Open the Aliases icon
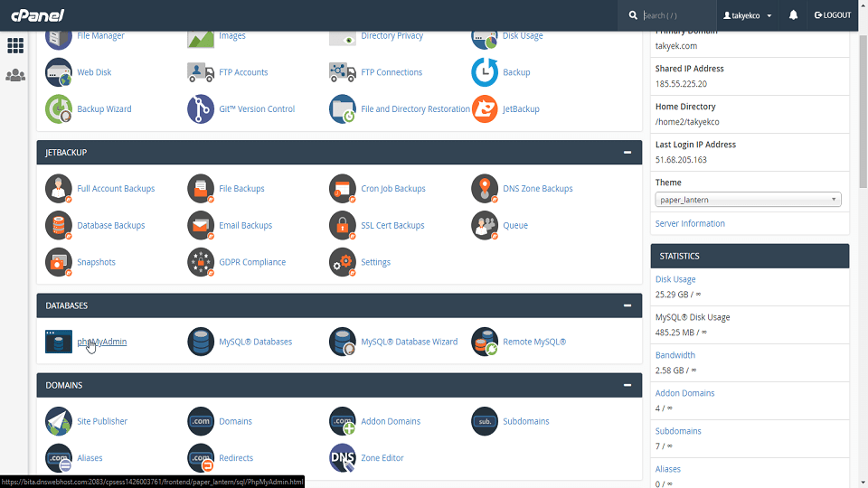The width and height of the screenshot is (868, 488). [59, 457]
